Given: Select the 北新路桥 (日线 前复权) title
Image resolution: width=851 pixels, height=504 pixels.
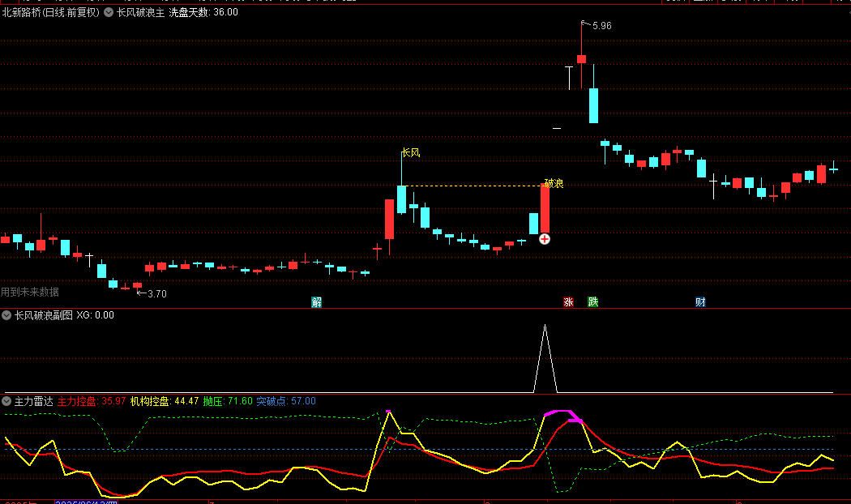Looking at the screenshot, I should [50, 12].
